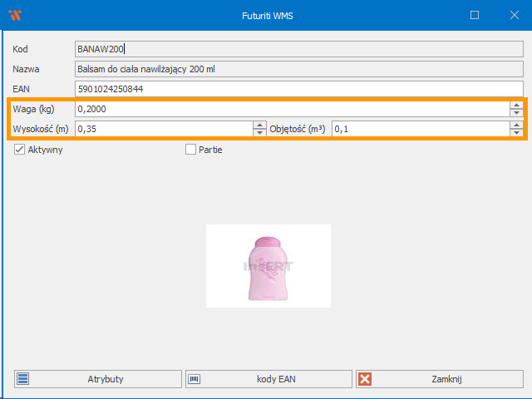Decrease Objętość (m³) with down arrow
This screenshot has width=532, height=399.
click(x=515, y=132)
